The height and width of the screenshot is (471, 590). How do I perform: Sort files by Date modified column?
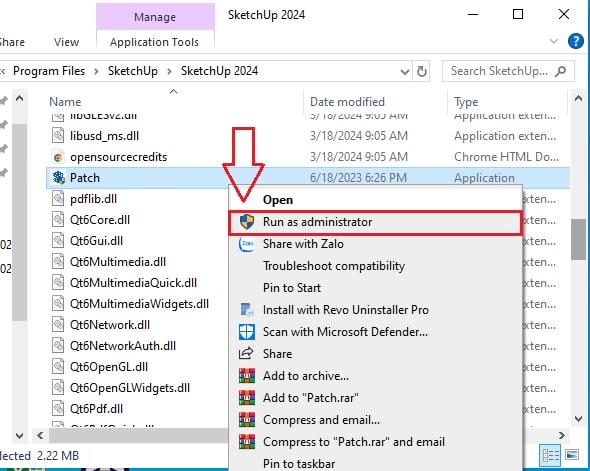(347, 102)
